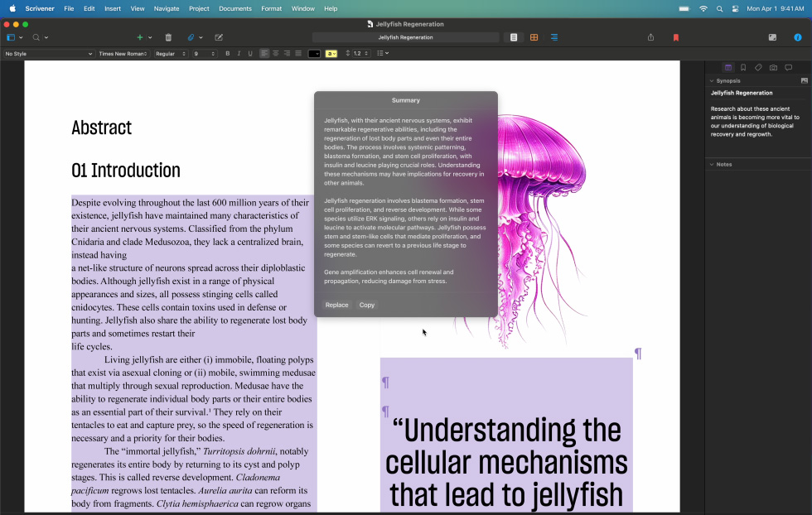The width and height of the screenshot is (812, 515).
Task: Open the text color swatch
Action: (315, 53)
